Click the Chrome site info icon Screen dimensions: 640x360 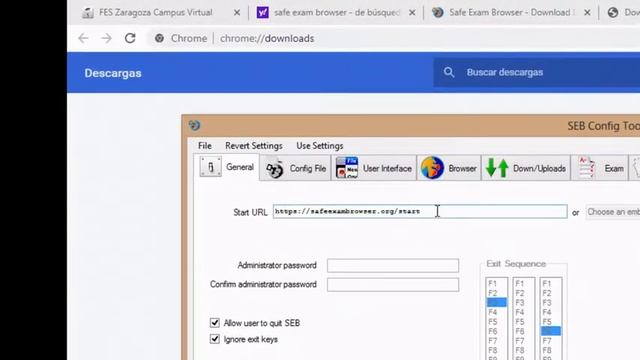159,38
